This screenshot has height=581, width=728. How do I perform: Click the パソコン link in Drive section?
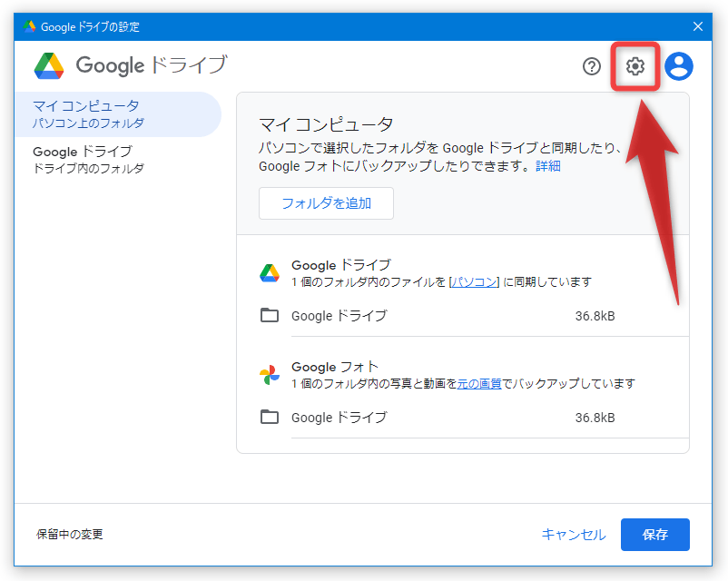coord(474,282)
